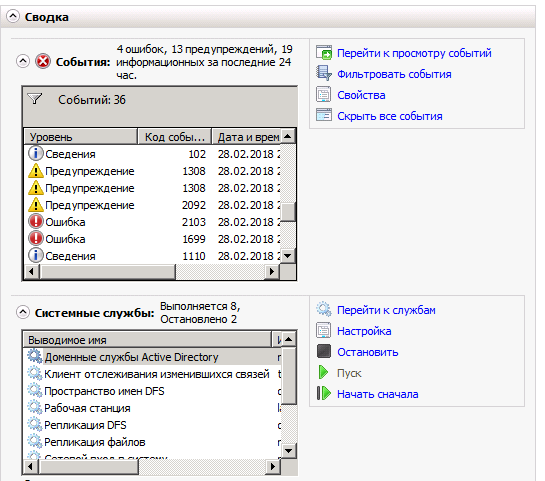Click the warning icon of event 2092
The width and height of the screenshot is (545, 481).
(x=35, y=205)
